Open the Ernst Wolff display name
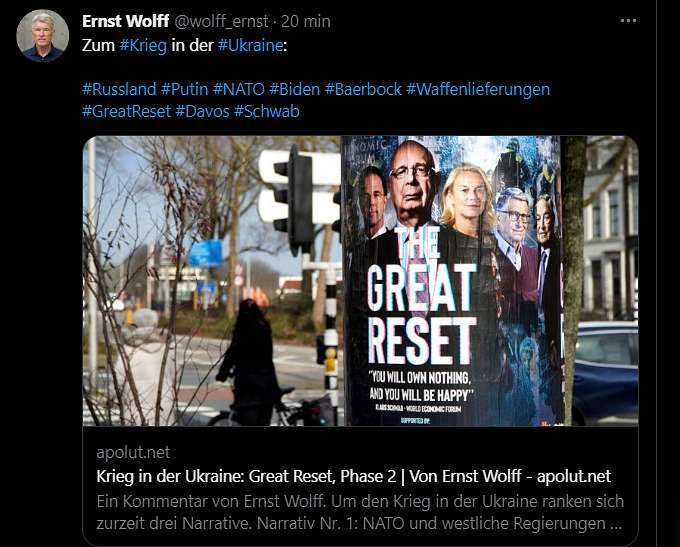This screenshot has width=680, height=547. 125,21
